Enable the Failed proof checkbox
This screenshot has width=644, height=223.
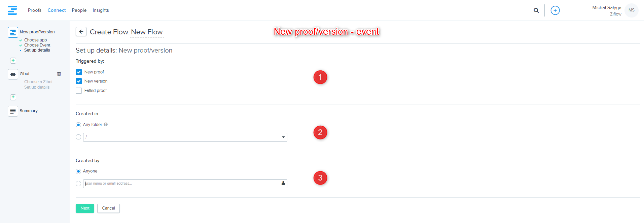point(79,91)
